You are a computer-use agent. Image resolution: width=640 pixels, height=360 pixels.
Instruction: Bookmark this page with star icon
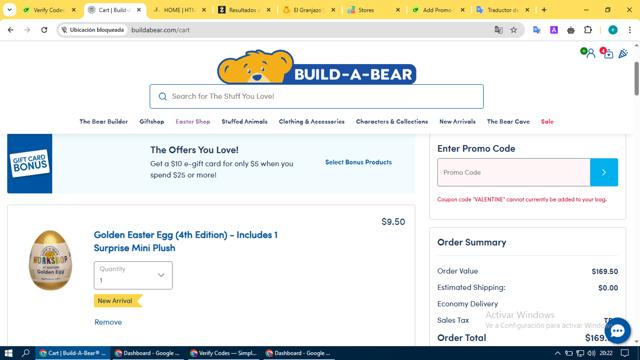coord(513,30)
